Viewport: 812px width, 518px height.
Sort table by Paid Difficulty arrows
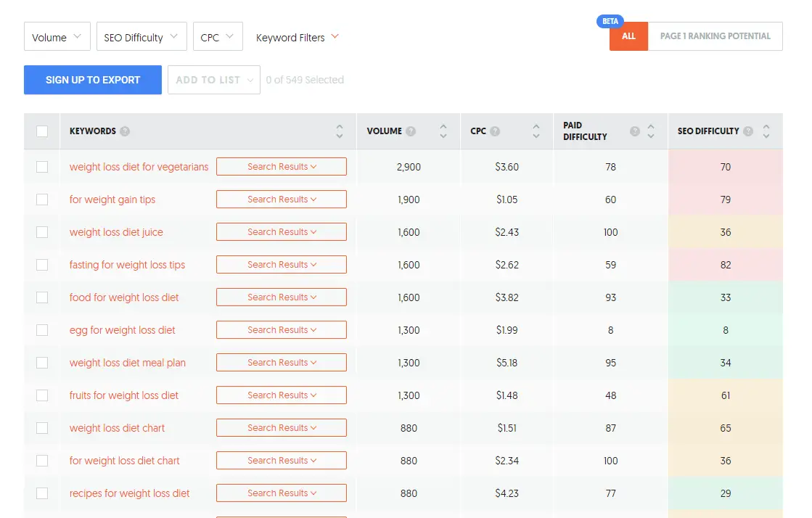pos(651,131)
